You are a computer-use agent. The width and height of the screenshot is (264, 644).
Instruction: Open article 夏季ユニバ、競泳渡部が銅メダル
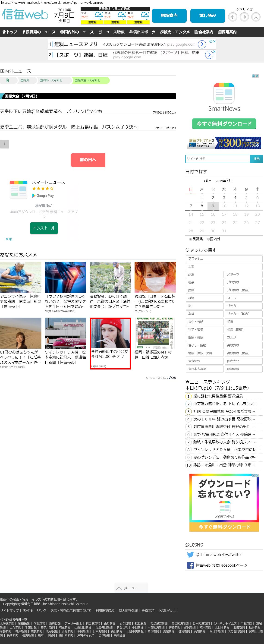69,127
